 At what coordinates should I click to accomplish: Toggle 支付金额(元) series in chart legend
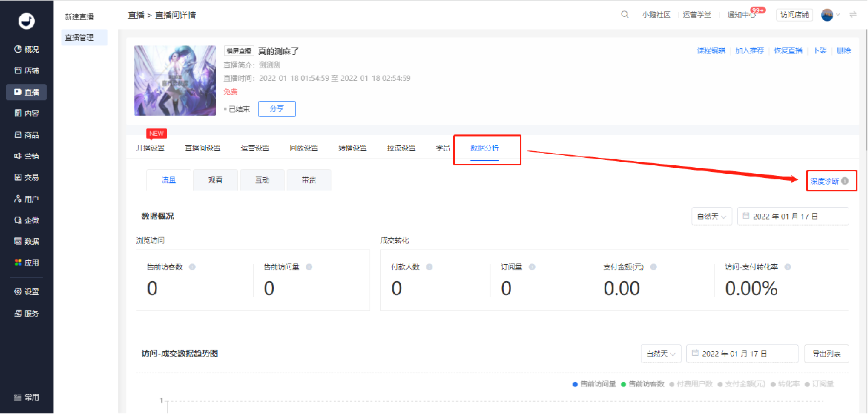click(x=741, y=384)
